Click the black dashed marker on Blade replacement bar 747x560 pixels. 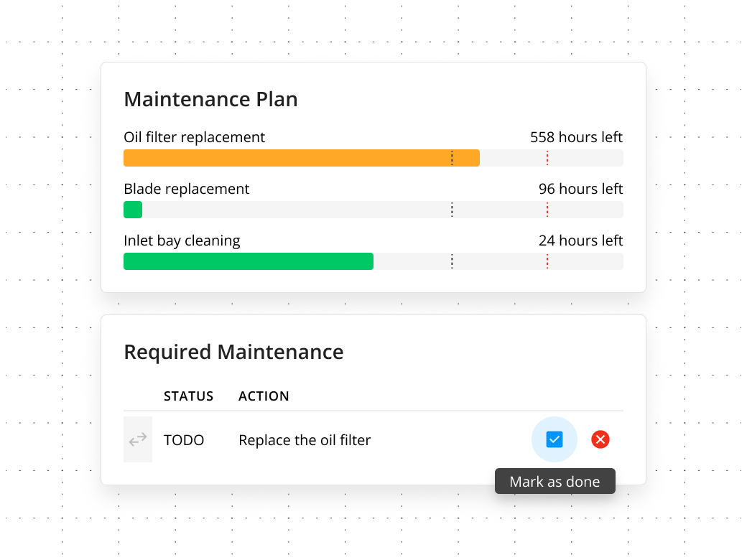pos(452,210)
